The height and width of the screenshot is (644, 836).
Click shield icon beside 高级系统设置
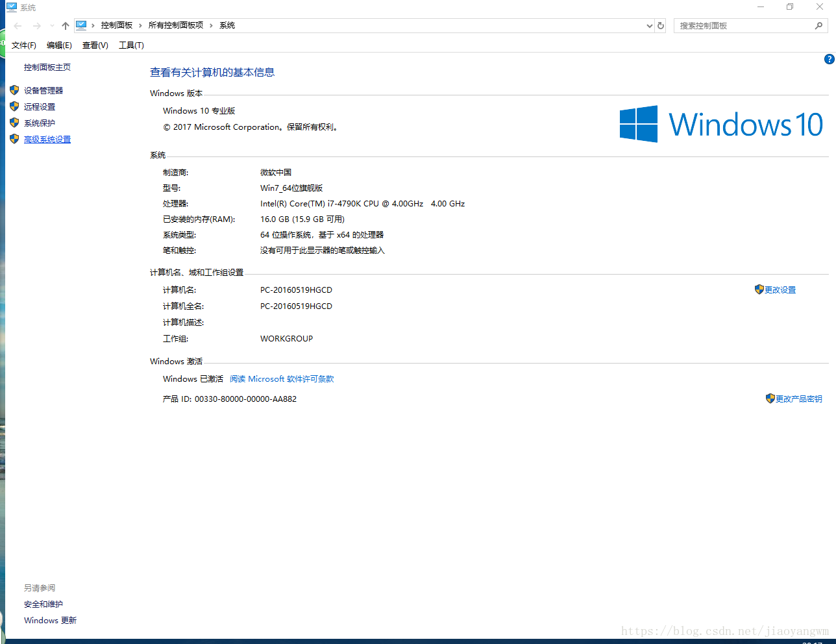tap(14, 139)
